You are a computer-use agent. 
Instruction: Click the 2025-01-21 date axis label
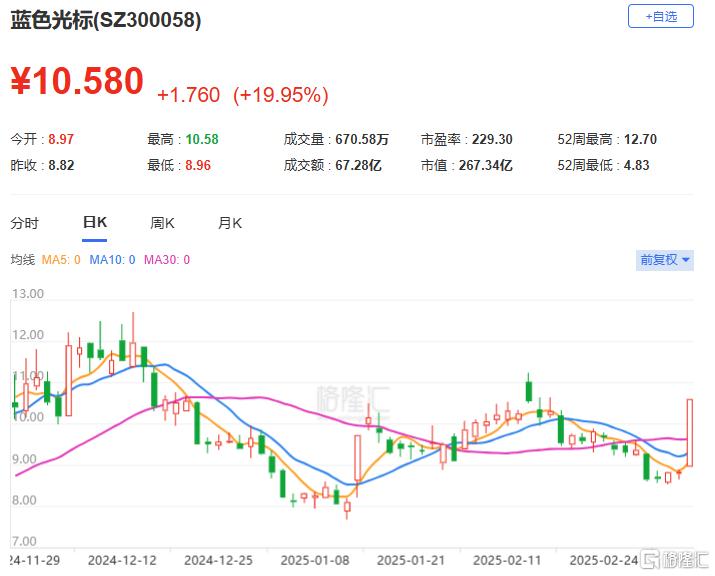[x=411, y=560]
